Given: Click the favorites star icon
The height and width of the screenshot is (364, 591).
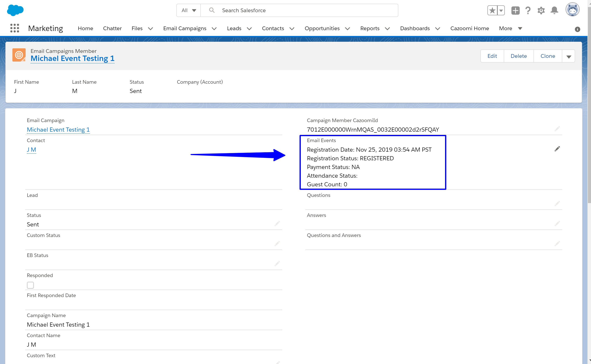Looking at the screenshot, I should [x=492, y=10].
